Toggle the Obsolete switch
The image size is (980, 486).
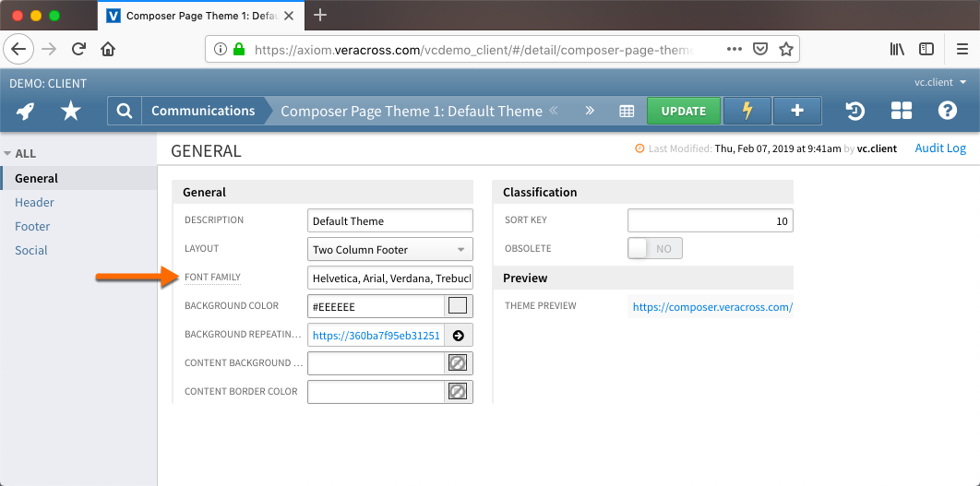[655, 249]
